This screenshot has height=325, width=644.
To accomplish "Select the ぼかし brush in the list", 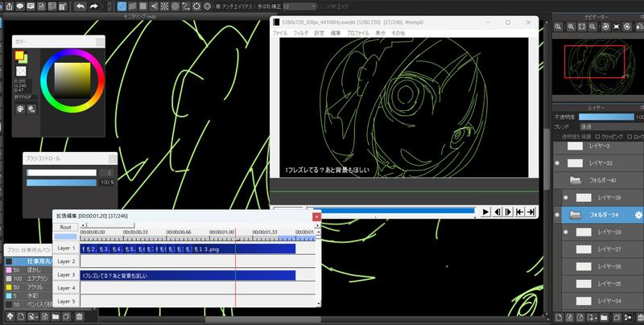I will click(x=29, y=270).
